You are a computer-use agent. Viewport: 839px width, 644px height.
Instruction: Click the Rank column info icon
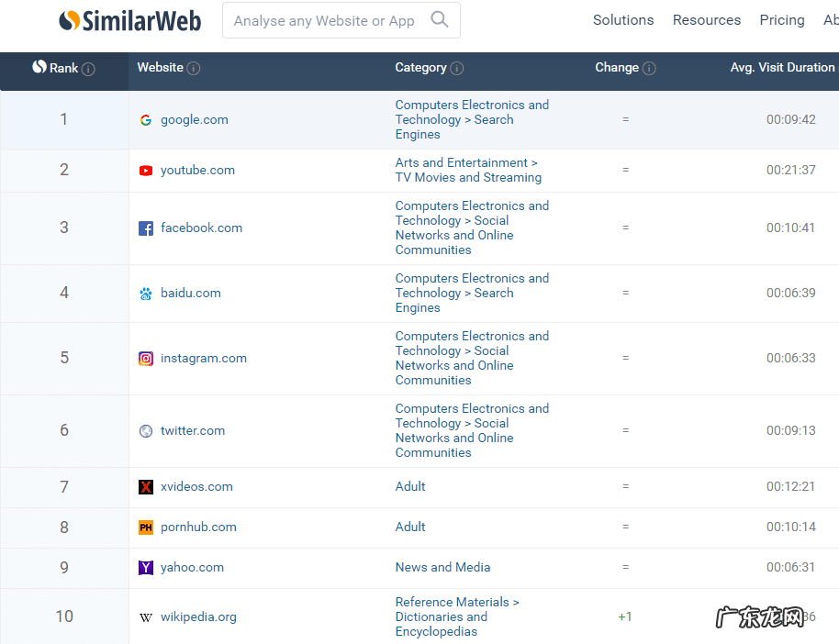point(88,69)
